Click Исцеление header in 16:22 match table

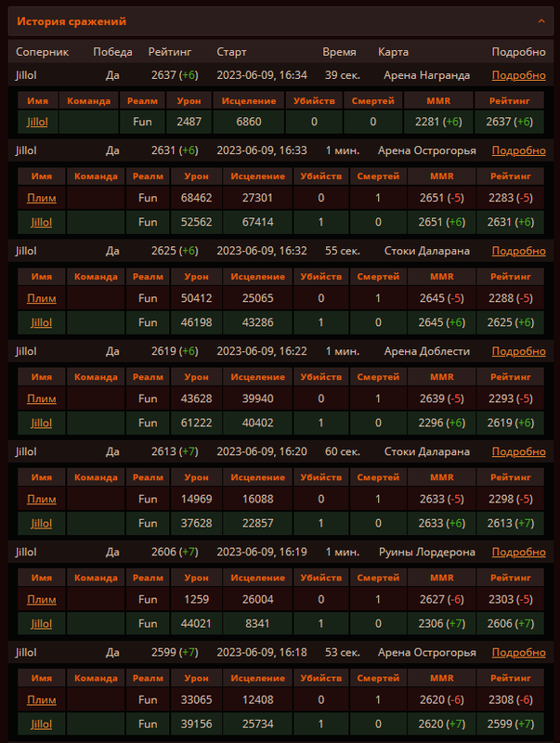(x=258, y=377)
